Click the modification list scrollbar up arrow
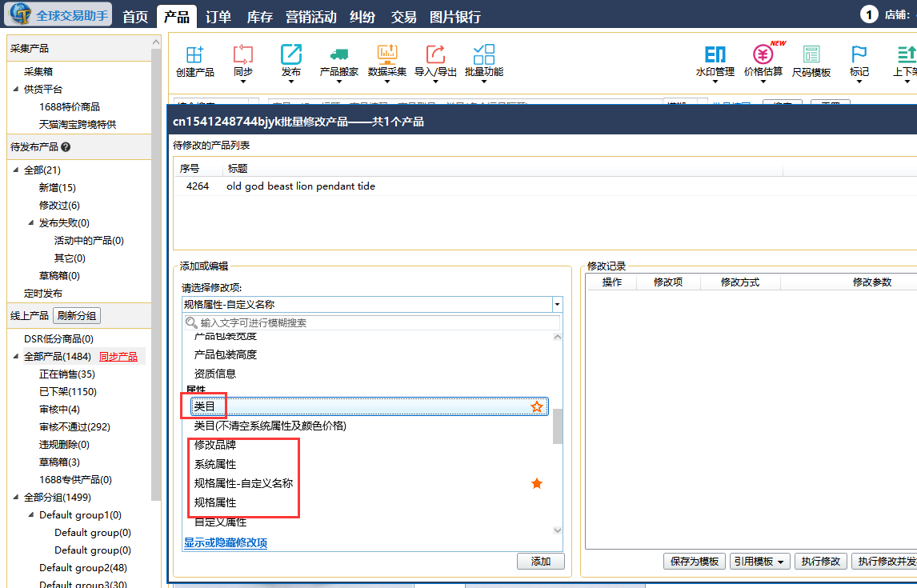This screenshot has width=917, height=588. point(558,337)
